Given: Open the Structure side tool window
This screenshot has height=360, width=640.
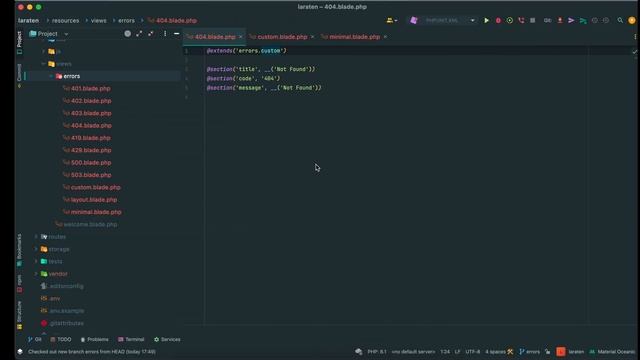Looking at the screenshot, I should click(x=19, y=315).
